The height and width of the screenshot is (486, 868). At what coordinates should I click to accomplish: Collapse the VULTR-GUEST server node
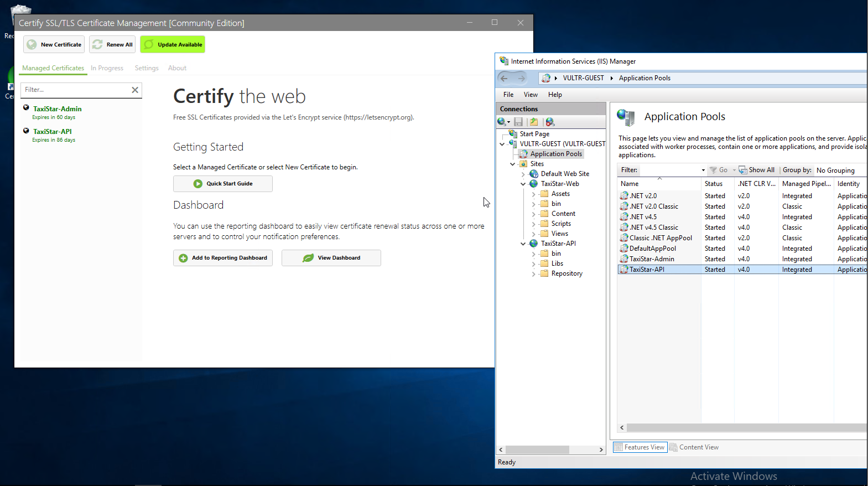click(502, 144)
